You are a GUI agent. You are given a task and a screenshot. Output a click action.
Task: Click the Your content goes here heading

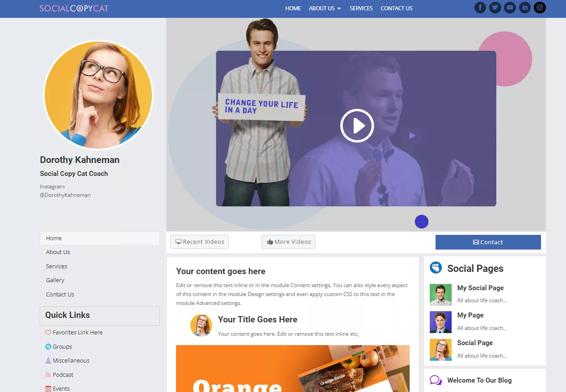221,271
